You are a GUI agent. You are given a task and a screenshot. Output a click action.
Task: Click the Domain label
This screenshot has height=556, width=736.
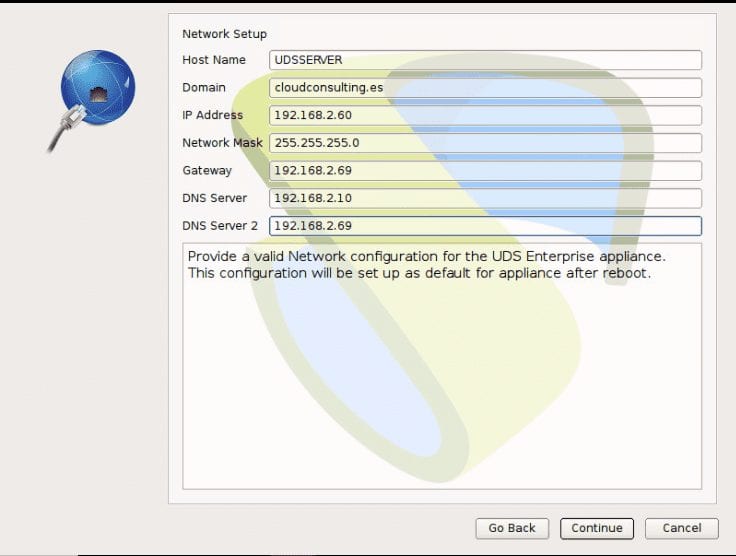(x=204, y=88)
